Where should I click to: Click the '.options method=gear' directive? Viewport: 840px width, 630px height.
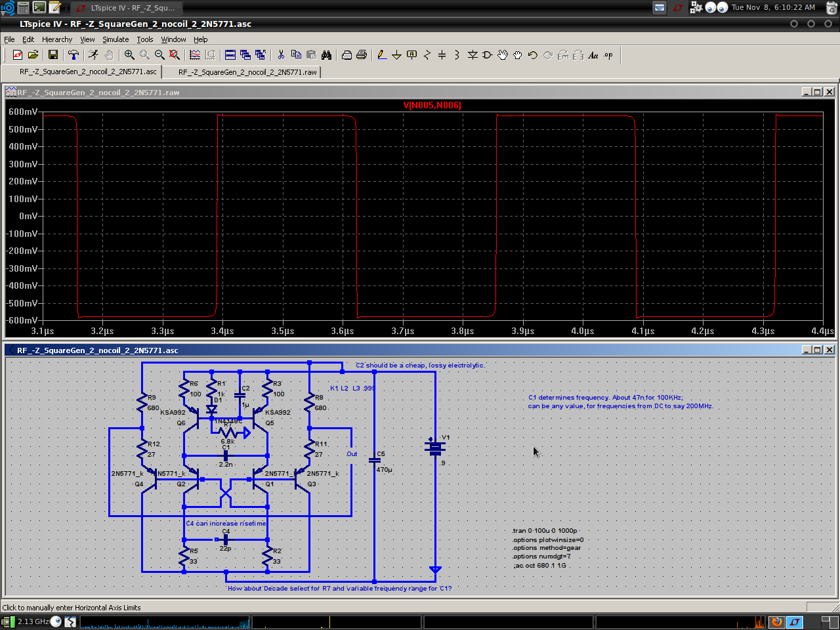pyautogui.click(x=547, y=548)
